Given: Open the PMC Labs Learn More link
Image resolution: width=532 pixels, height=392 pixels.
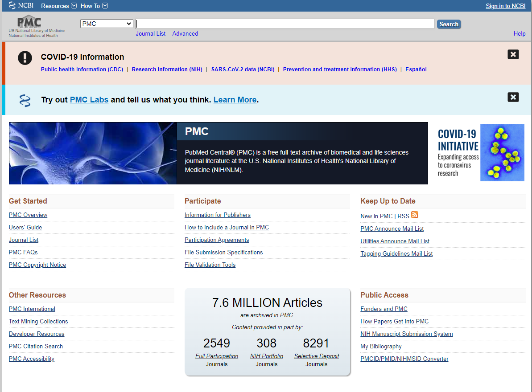Looking at the screenshot, I should (235, 99).
